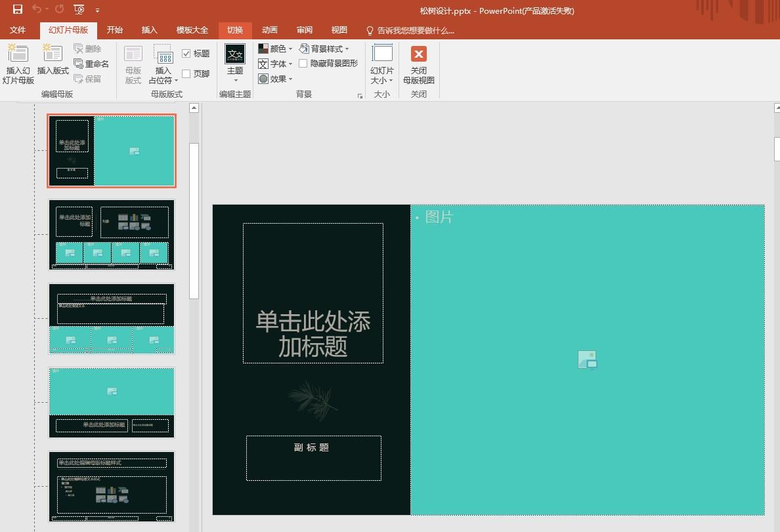Viewport: 780px width, 532px height.
Task: Open Master Layout (母版版式) button
Action: (133, 65)
